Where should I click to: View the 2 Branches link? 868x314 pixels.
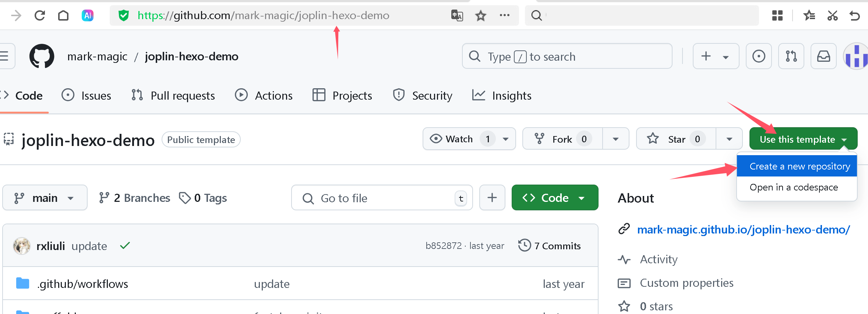tap(135, 198)
